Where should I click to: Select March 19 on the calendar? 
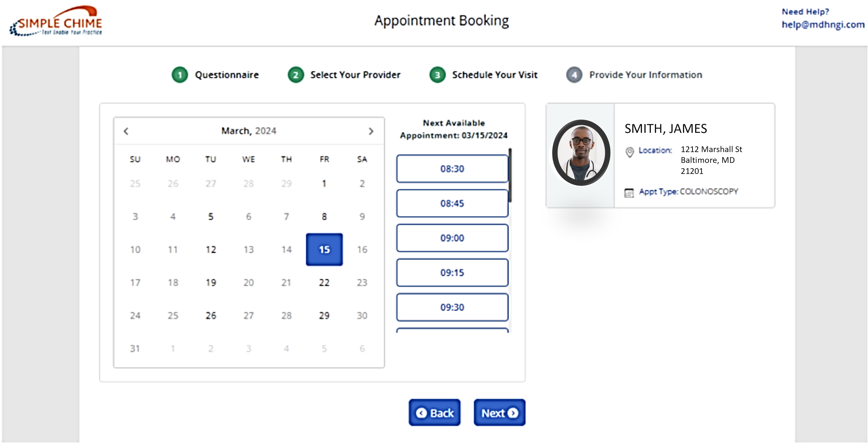(x=211, y=282)
